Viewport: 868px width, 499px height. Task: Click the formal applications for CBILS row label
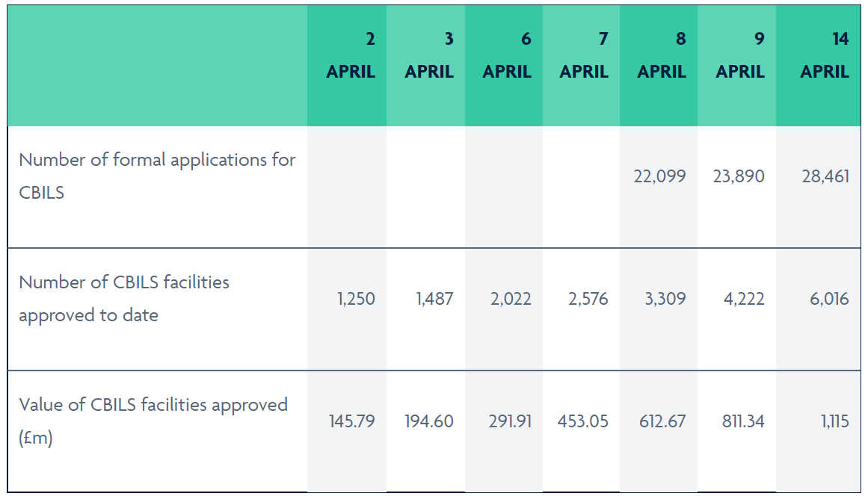(x=157, y=176)
